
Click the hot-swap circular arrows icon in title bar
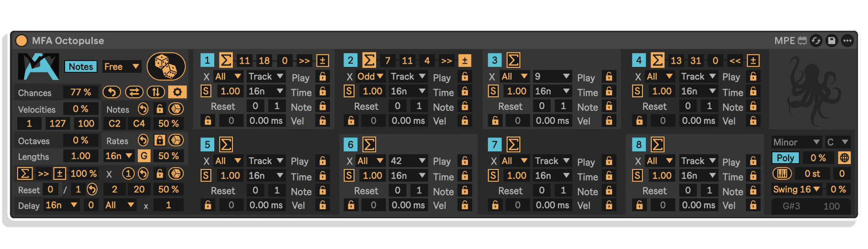click(x=816, y=41)
